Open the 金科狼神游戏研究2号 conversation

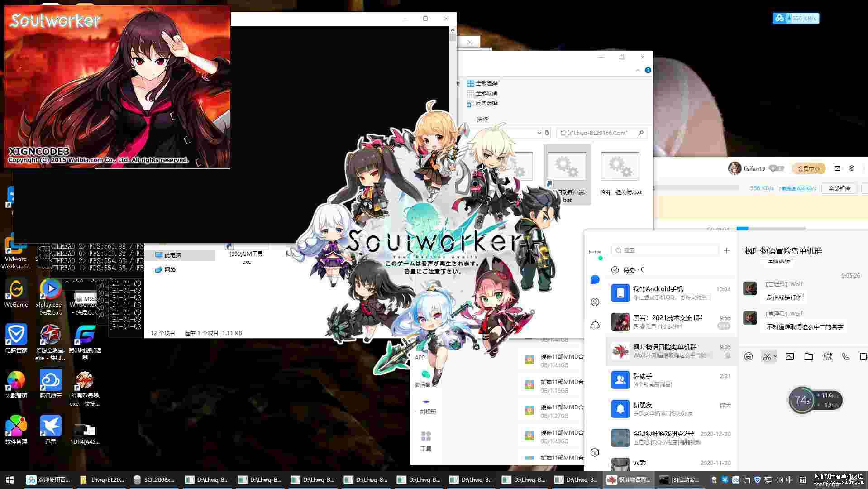pyautogui.click(x=672, y=437)
